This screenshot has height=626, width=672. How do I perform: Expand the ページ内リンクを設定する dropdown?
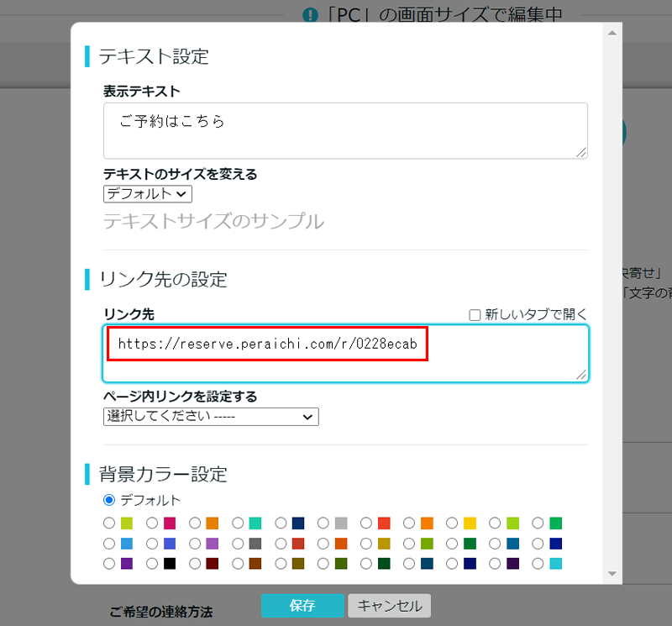coord(211,417)
